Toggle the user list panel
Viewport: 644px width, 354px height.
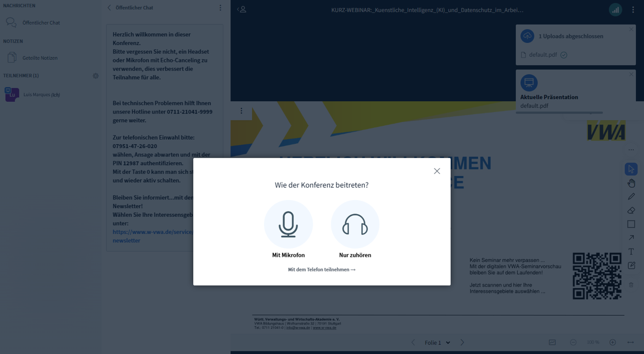pyautogui.click(x=242, y=9)
